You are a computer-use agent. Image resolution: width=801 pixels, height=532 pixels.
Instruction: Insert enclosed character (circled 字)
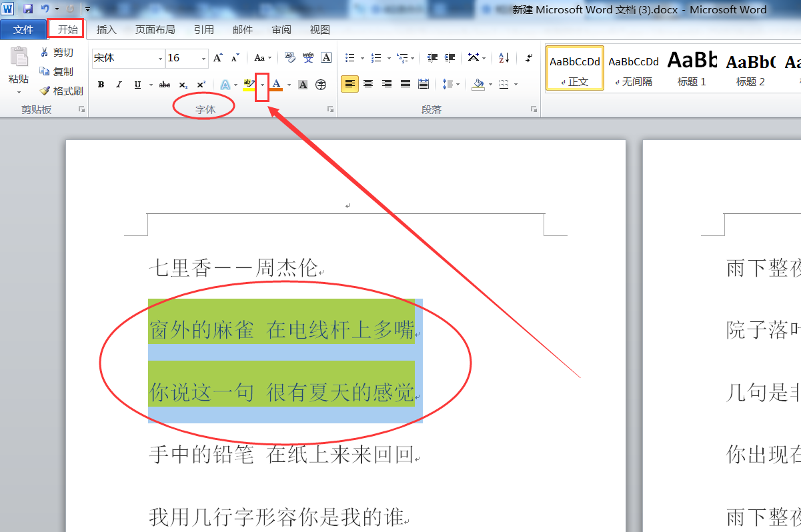[321, 85]
